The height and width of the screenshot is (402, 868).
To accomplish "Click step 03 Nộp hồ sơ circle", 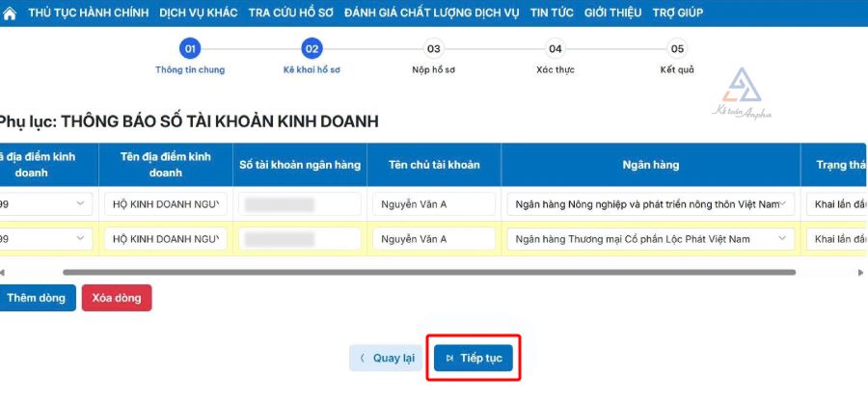I will [x=433, y=48].
